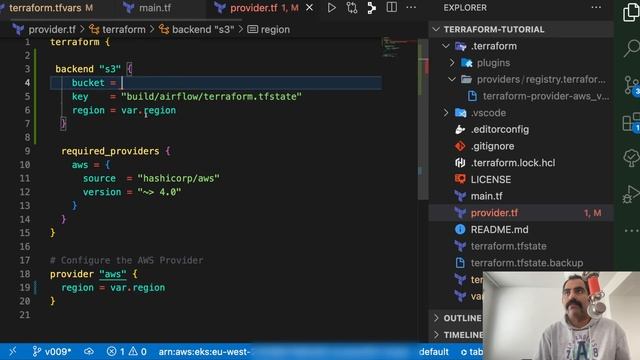Open main.tf in the explorer
640x360 pixels.
click(486, 196)
